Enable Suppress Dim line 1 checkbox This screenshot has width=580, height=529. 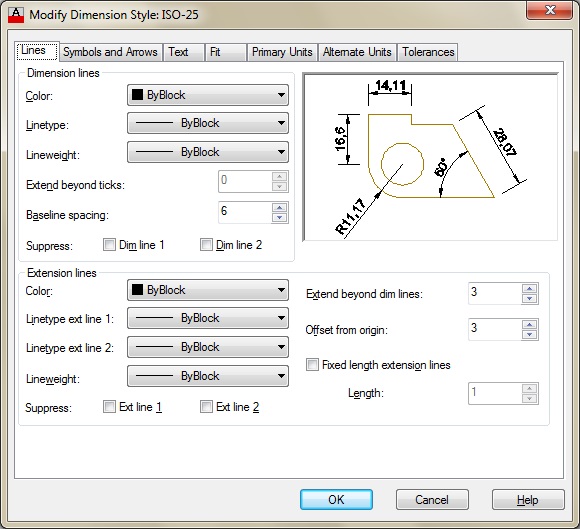(x=109, y=245)
